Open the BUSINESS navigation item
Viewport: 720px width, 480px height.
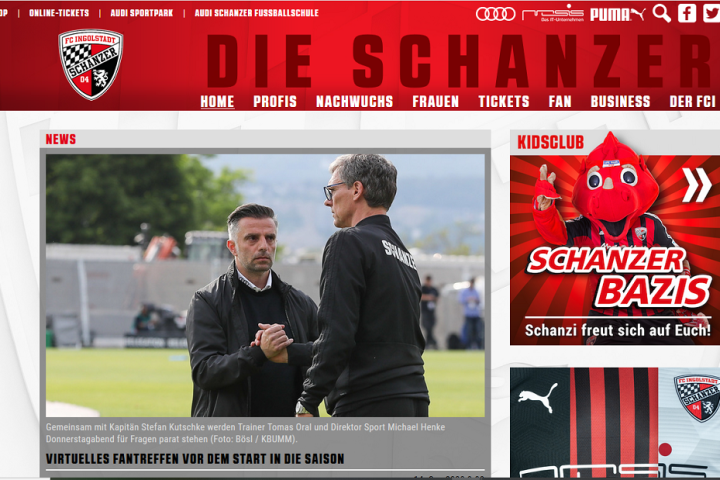[x=620, y=102]
